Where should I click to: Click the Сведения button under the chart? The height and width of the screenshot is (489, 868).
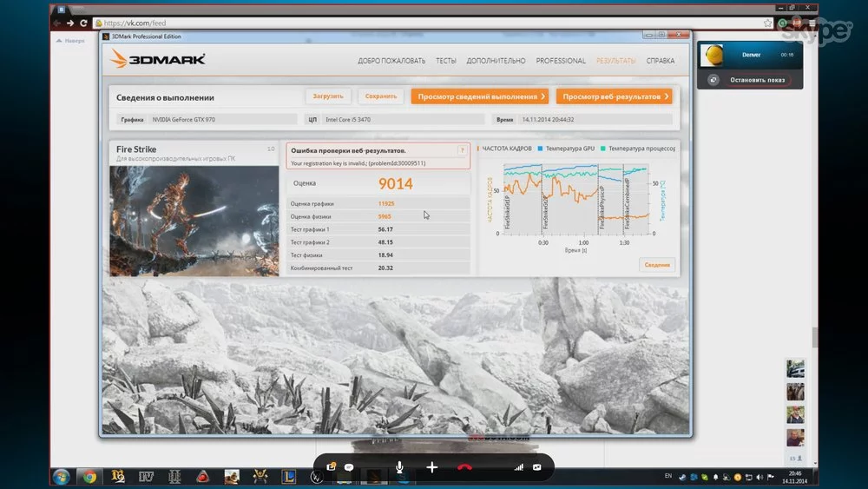[657, 265]
